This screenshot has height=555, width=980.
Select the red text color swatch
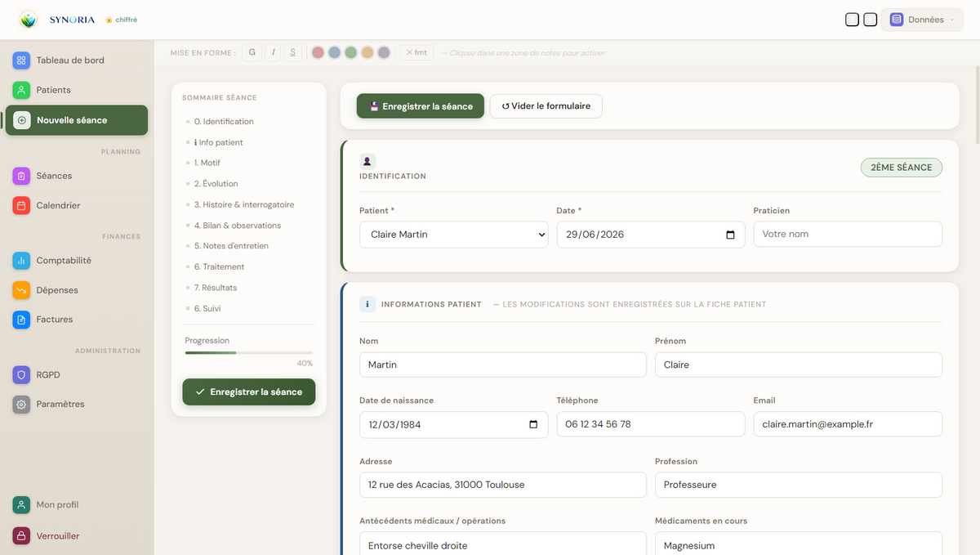point(318,52)
